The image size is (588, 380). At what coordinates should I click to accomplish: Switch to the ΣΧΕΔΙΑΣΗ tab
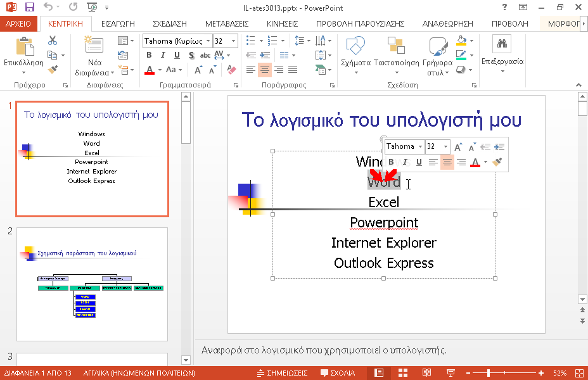[x=170, y=24]
